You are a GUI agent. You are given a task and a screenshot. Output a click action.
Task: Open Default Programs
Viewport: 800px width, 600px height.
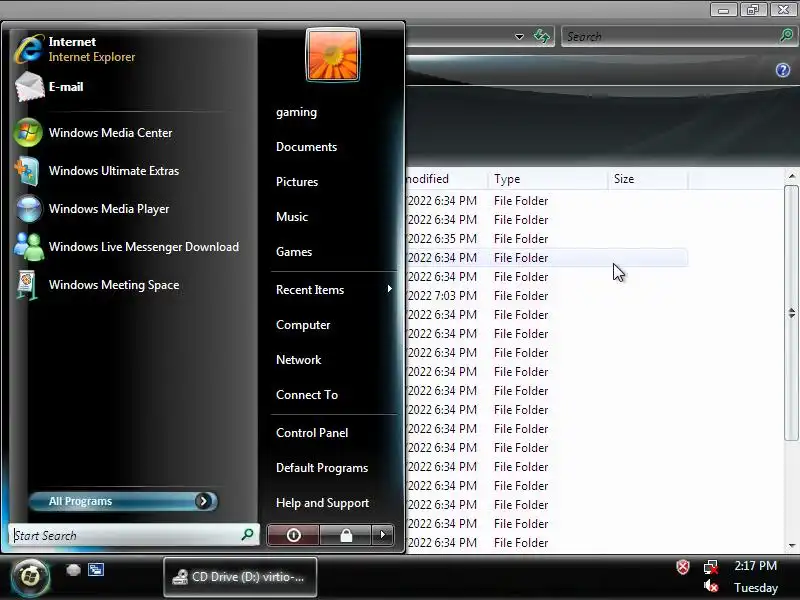pyautogui.click(x=322, y=468)
